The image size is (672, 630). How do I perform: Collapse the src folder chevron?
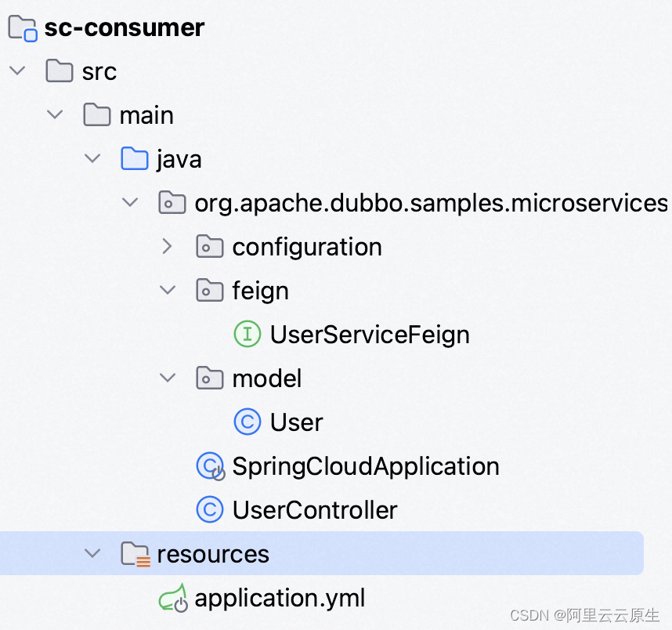(x=17, y=71)
